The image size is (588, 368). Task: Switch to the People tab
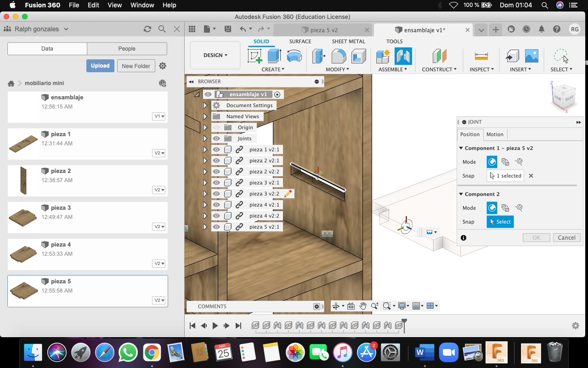click(x=127, y=49)
